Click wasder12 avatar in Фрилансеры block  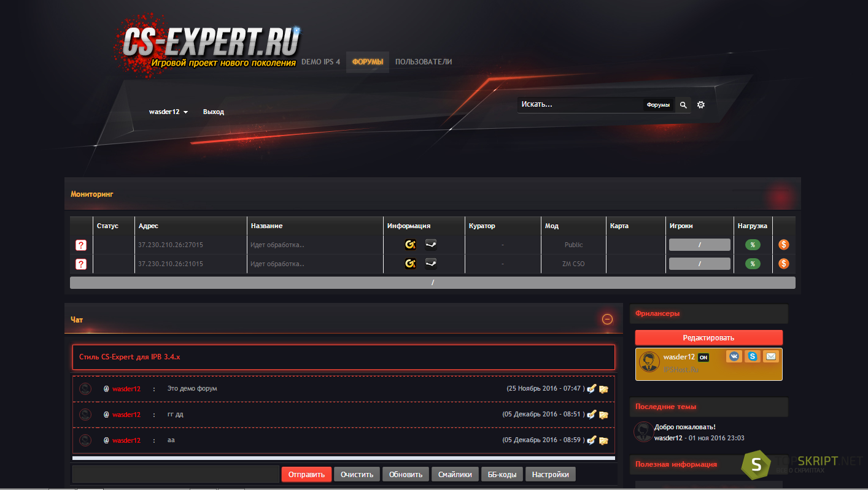pos(649,362)
